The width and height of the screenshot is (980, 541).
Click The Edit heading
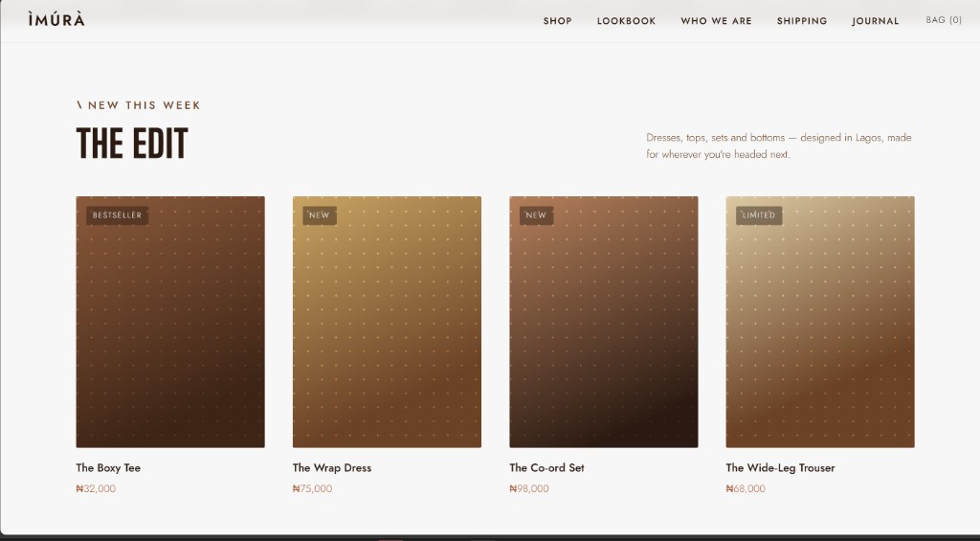[132, 144]
